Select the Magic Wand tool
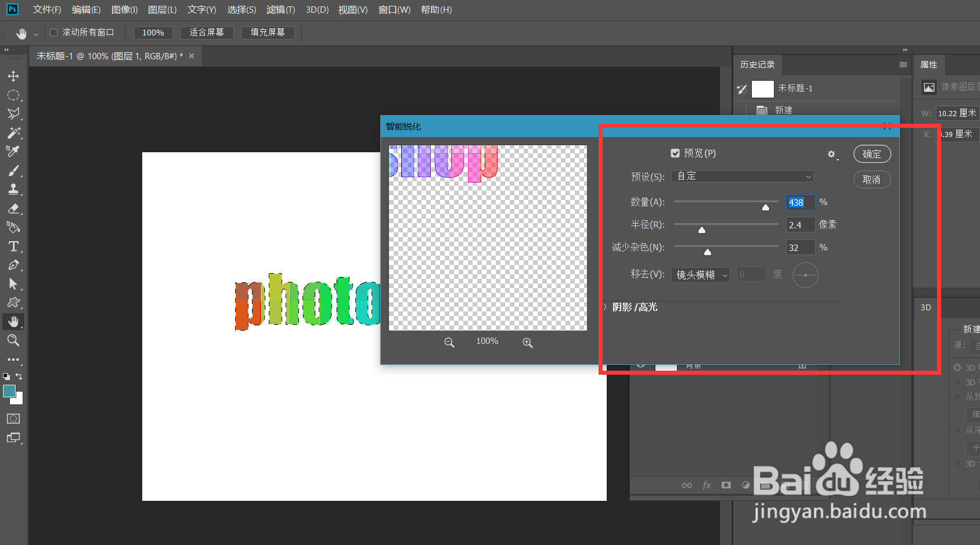The image size is (980, 545). [13, 133]
